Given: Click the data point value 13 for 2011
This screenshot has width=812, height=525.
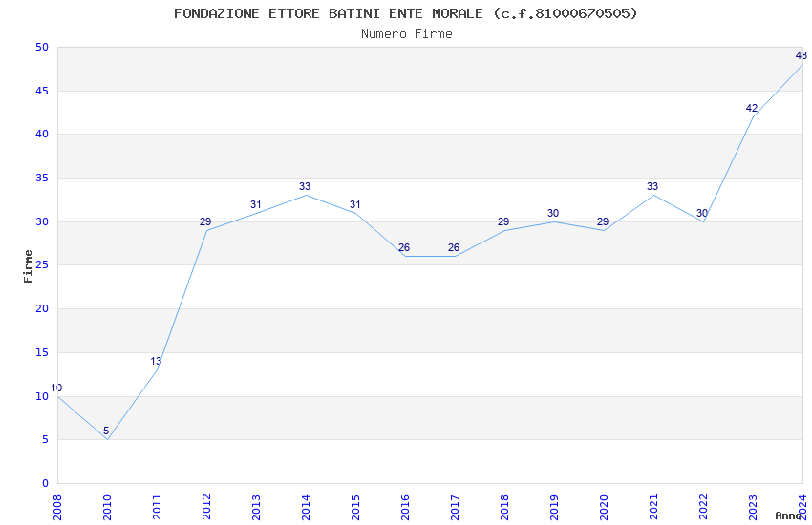Looking at the screenshot, I should tap(156, 361).
